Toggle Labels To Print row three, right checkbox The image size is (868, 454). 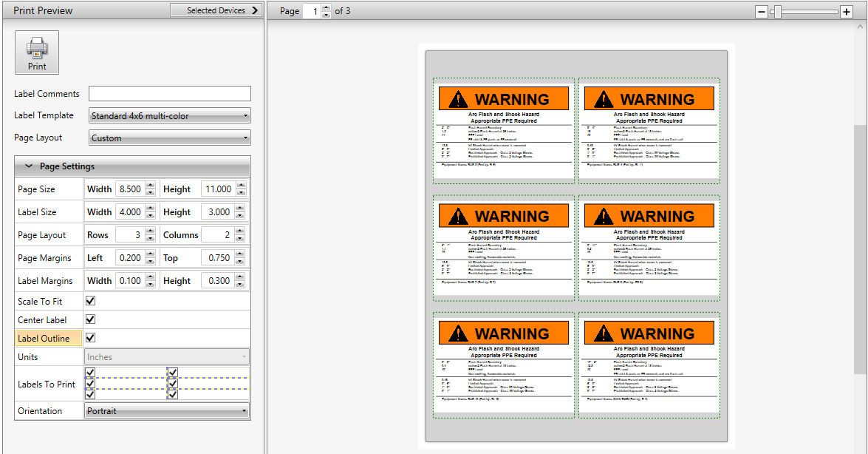coord(173,394)
